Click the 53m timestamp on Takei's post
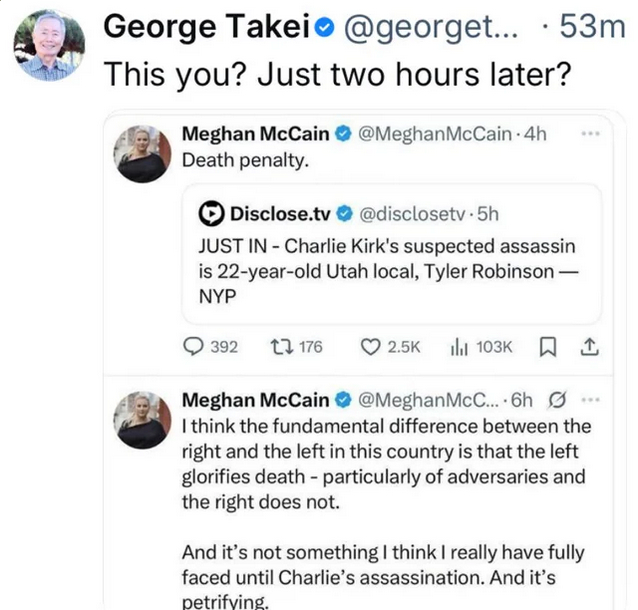The width and height of the screenshot is (638, 610). (592, 25)
